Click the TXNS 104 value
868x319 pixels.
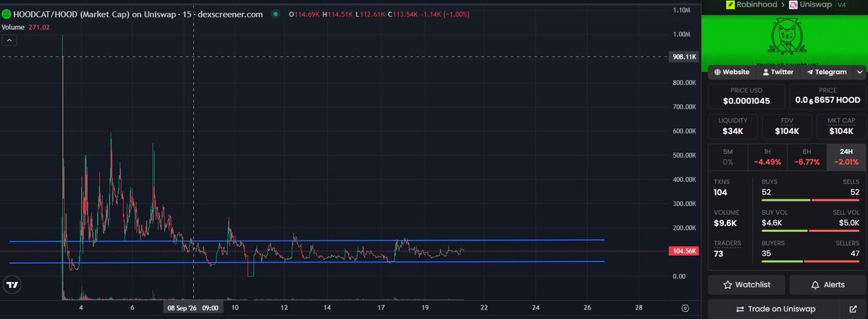[721, 193]
